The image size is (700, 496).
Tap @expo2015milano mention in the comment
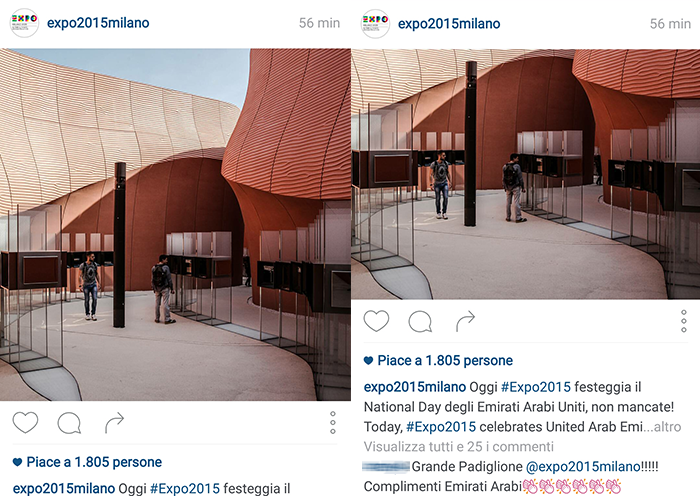(583, 467)
